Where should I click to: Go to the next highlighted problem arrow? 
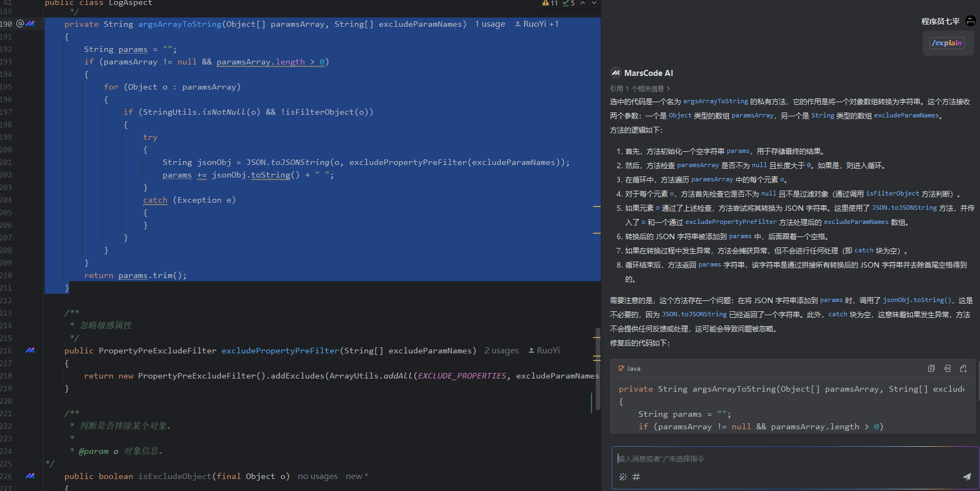(x=594, y=3)
